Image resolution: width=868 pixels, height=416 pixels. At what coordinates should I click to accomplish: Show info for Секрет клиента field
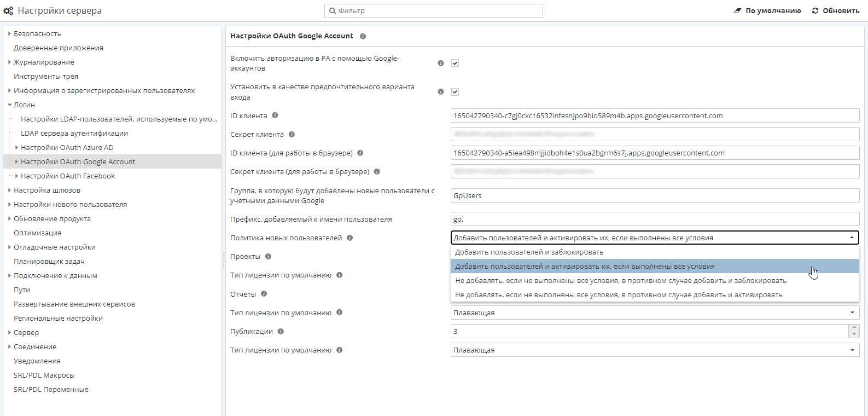pos(292,134)
